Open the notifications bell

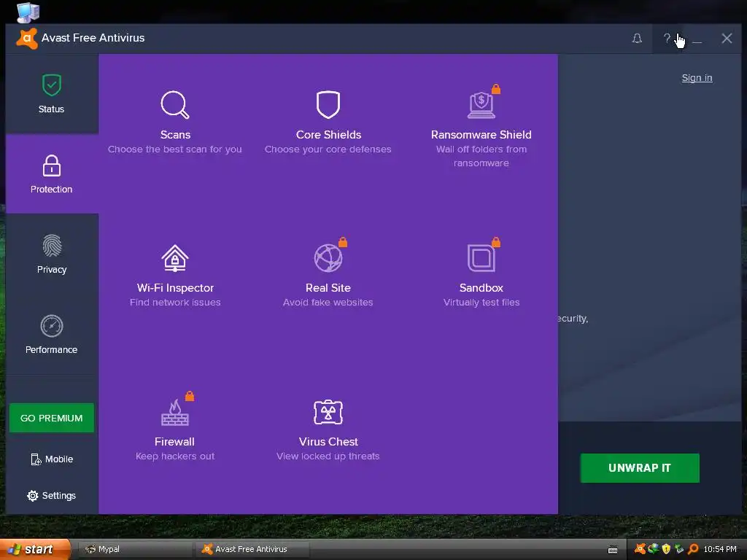pyautogui.click(x=637, y=38)
